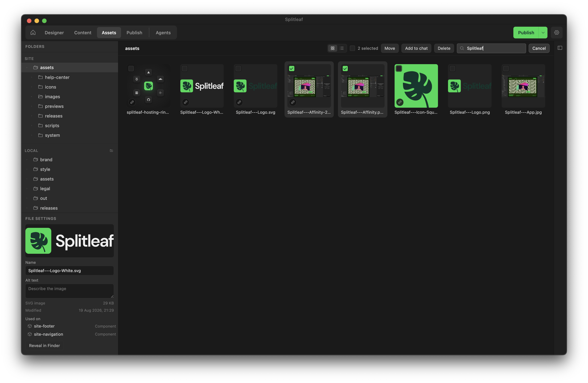Screen dimensions: 588x383
Task: Toggle the right sidebar panel icon
Action: coord(560,48)
